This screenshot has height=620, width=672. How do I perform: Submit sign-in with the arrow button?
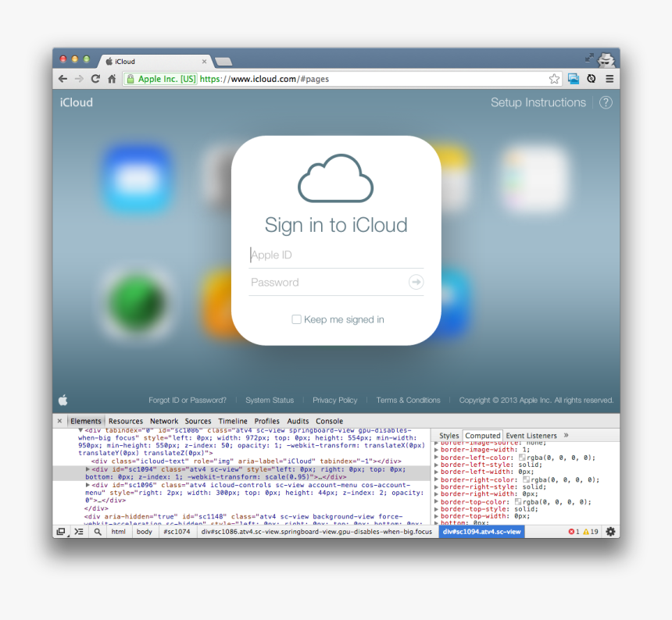[416, 282]
